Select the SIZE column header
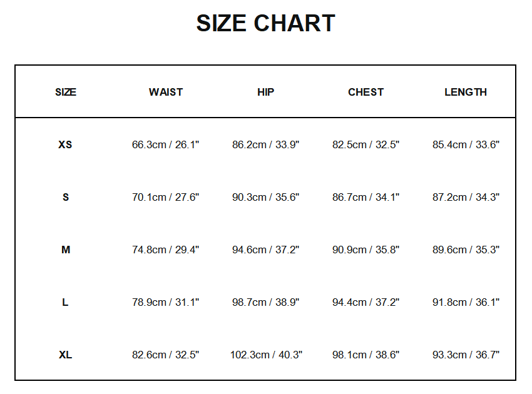Screen dimensions: 532x394 coord(66,92)
